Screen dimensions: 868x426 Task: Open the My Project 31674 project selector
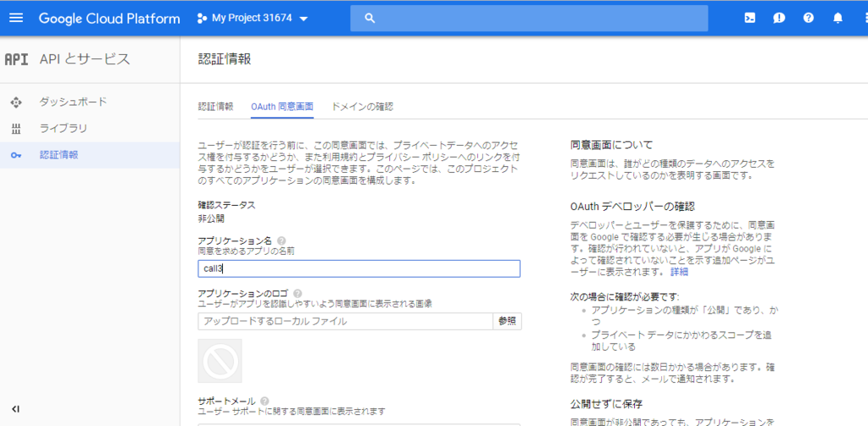[x=253, y=19]
